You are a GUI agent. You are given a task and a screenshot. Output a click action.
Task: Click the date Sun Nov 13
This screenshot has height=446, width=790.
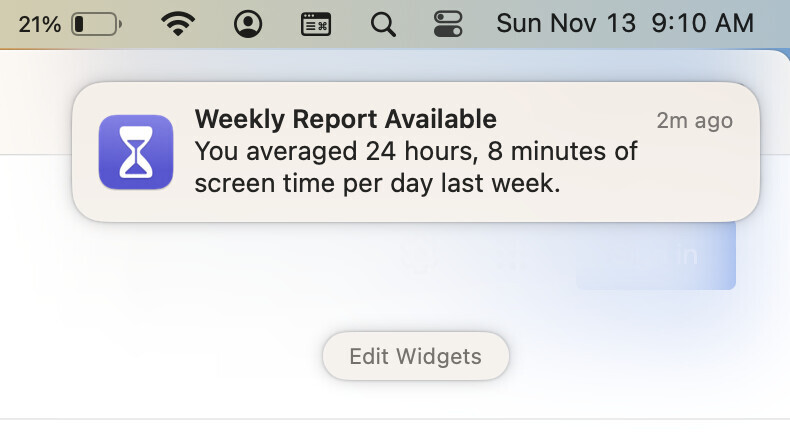[566, 23]
